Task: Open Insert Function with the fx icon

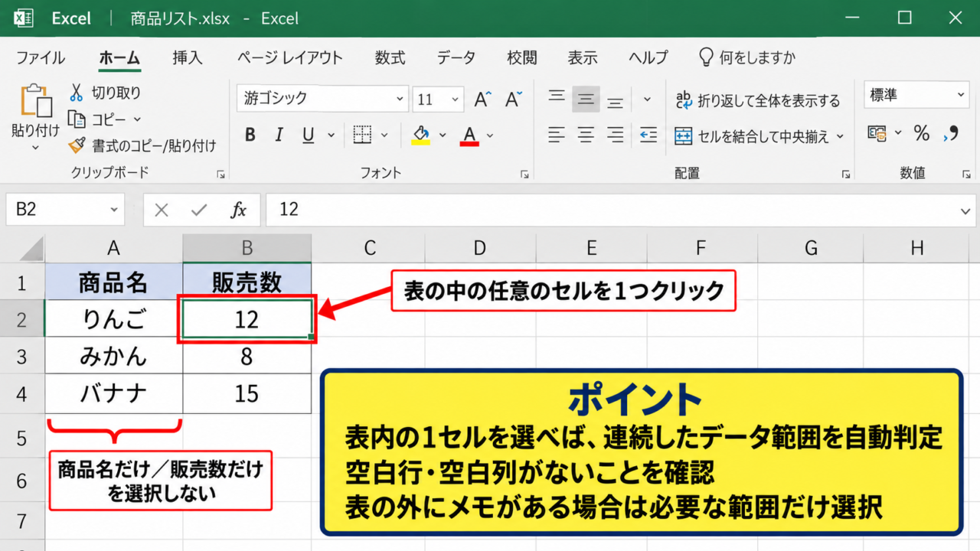Action: (x=239, y=210)
